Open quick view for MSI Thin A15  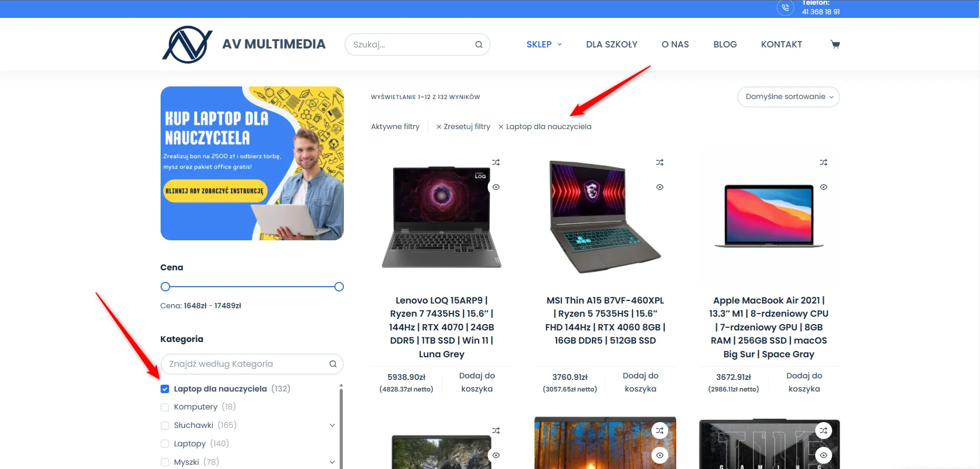(660, 187)
